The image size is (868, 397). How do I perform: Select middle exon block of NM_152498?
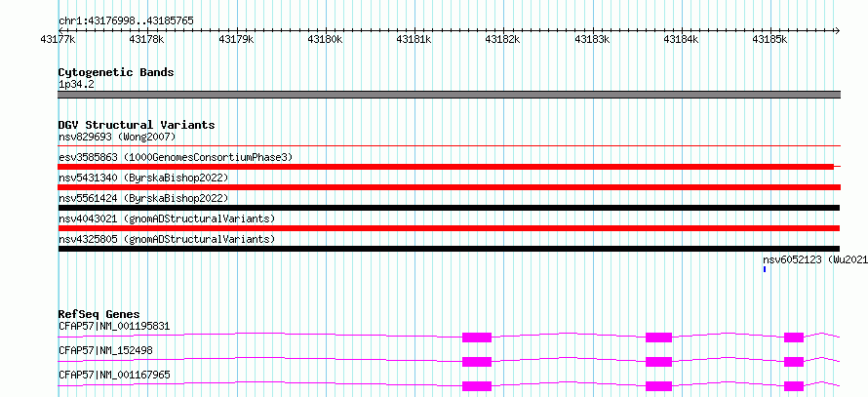coord(658,362)
